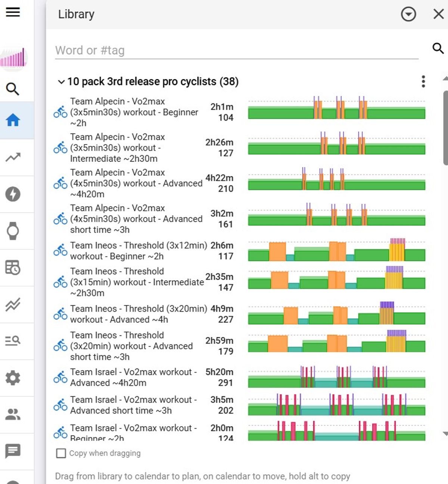Click the library search magnifier button
Image resolution: width=448 pixels, height=484 pixels.
(x=438, y=48)
